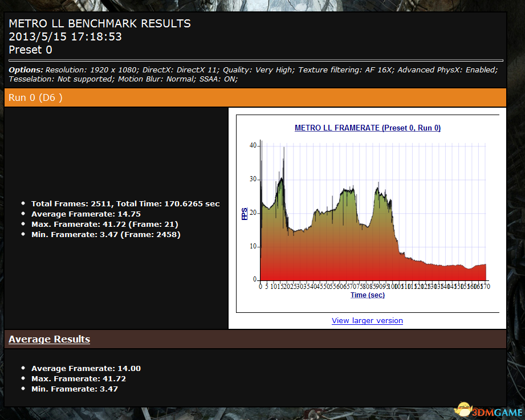Click the 10 value on FPS axis
525x420 pixels.
click(253, 246)
